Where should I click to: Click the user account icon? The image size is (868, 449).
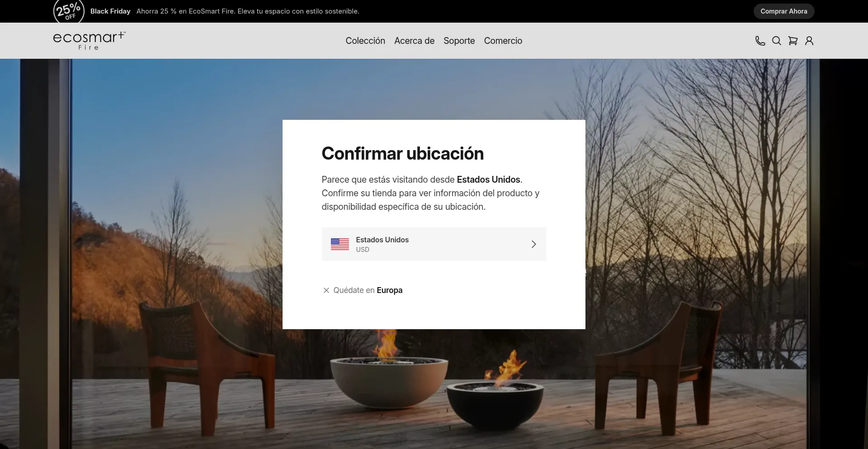coord(809,41)
